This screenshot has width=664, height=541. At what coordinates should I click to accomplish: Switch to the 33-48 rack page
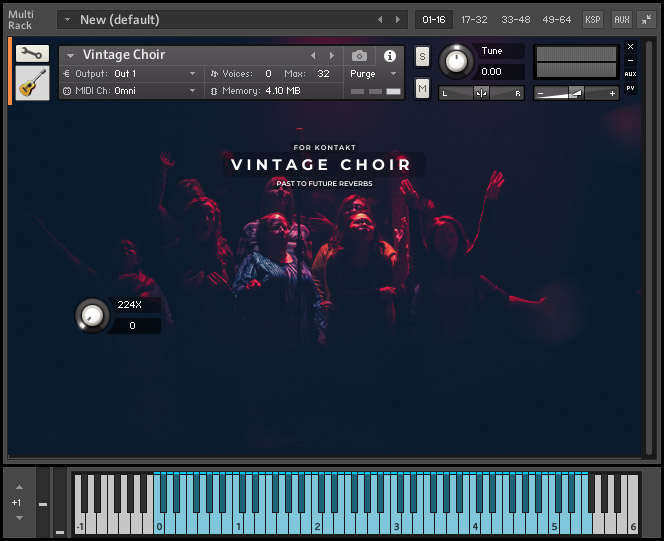point(516,19)
